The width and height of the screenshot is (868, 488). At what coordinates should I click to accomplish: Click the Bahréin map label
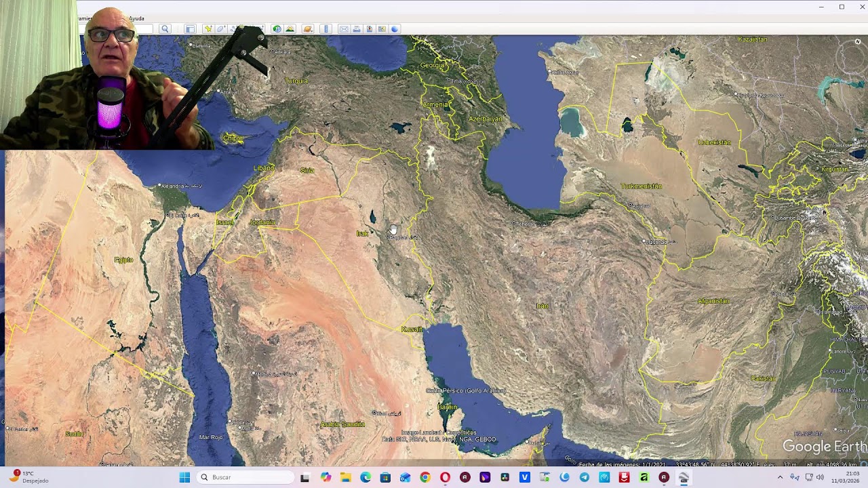coord(448,407)
